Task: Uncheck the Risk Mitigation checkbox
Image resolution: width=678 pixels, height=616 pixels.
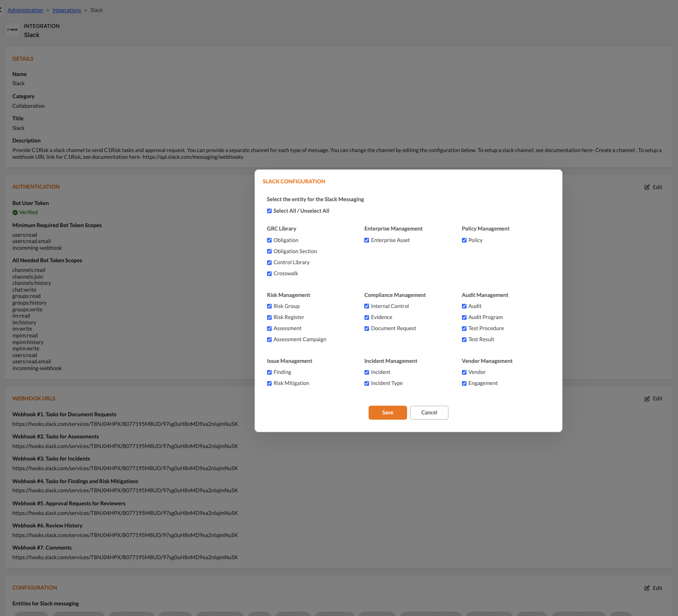Action: 269,383
